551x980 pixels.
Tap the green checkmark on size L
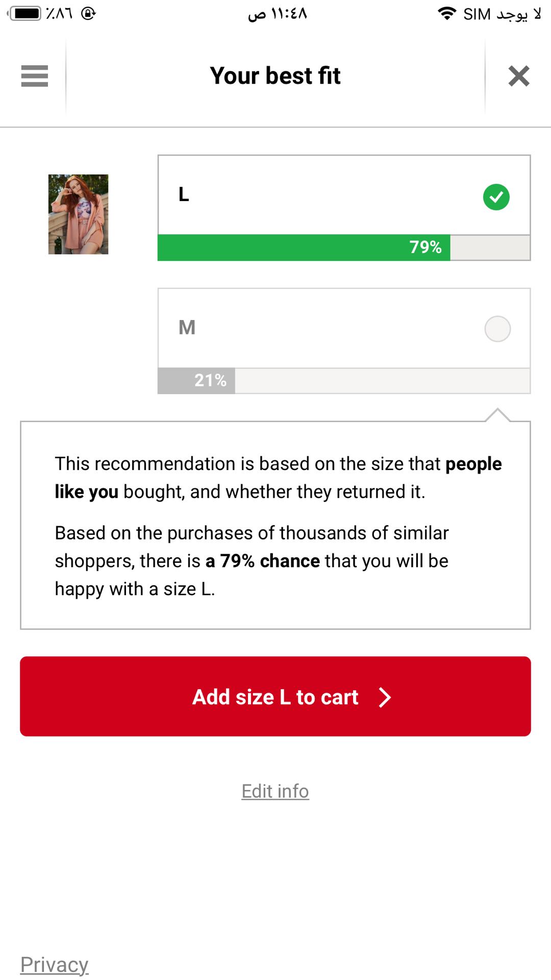pos(496,197)
